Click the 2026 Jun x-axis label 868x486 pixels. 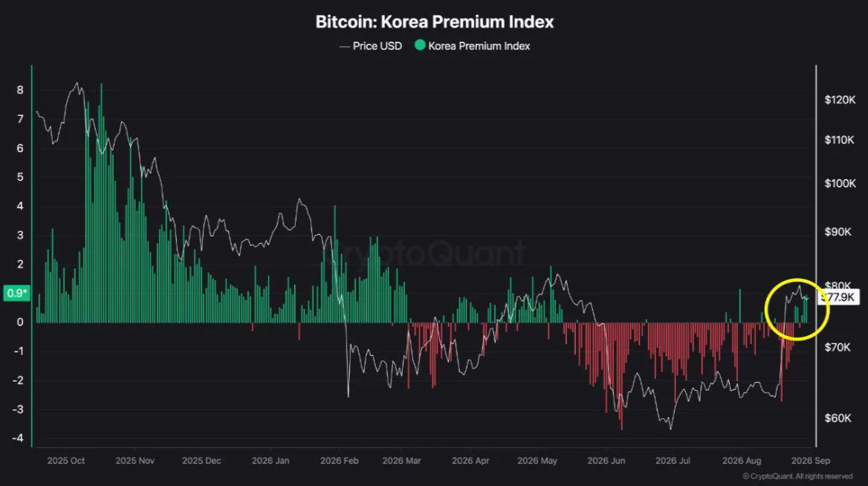[x=606, y=461]
